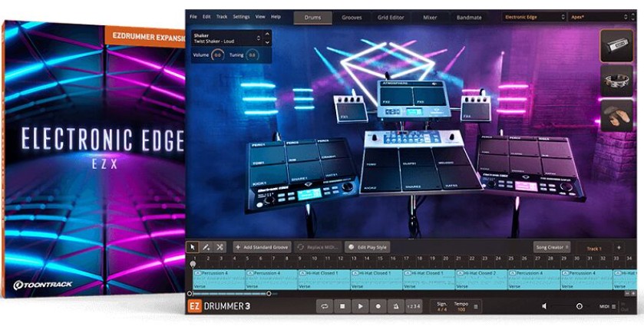Click Edit Play Style button
The height and width of the screenshot is (330, 644).
(367, 247)
